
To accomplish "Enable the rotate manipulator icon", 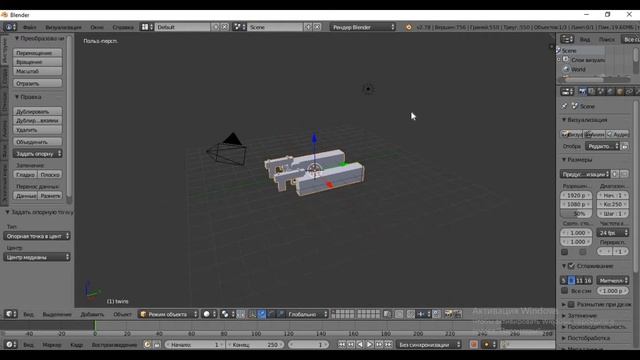I will pyautogui.click(x=271, y=314).
